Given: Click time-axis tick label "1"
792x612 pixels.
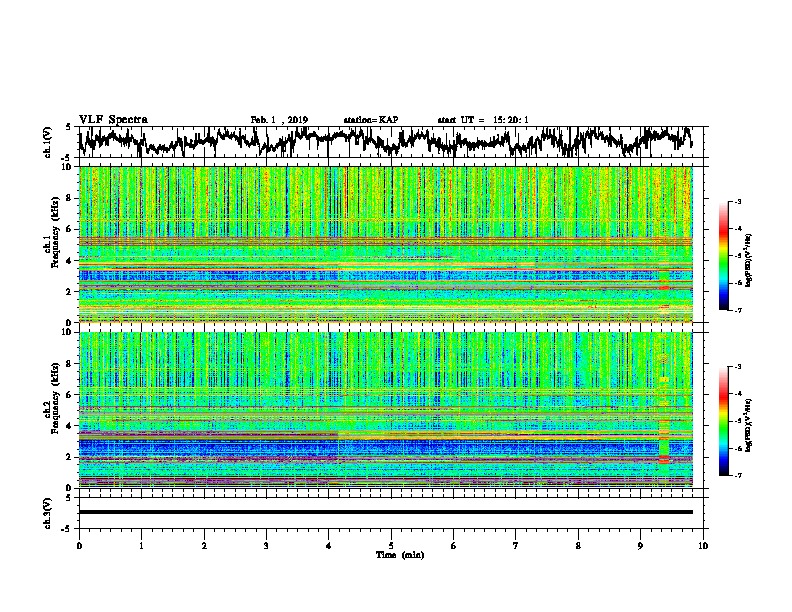Looking at the screenshot, I should click(x=141, y=546).
